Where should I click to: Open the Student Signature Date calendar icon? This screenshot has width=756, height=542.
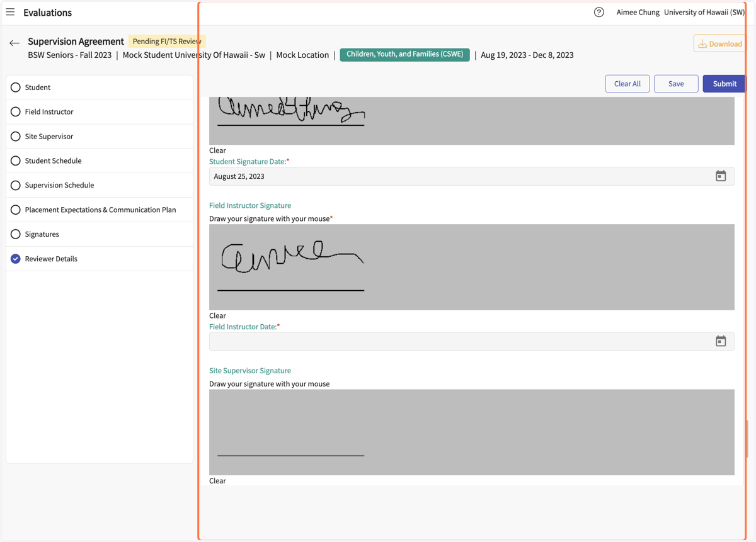tap(721, 176)
